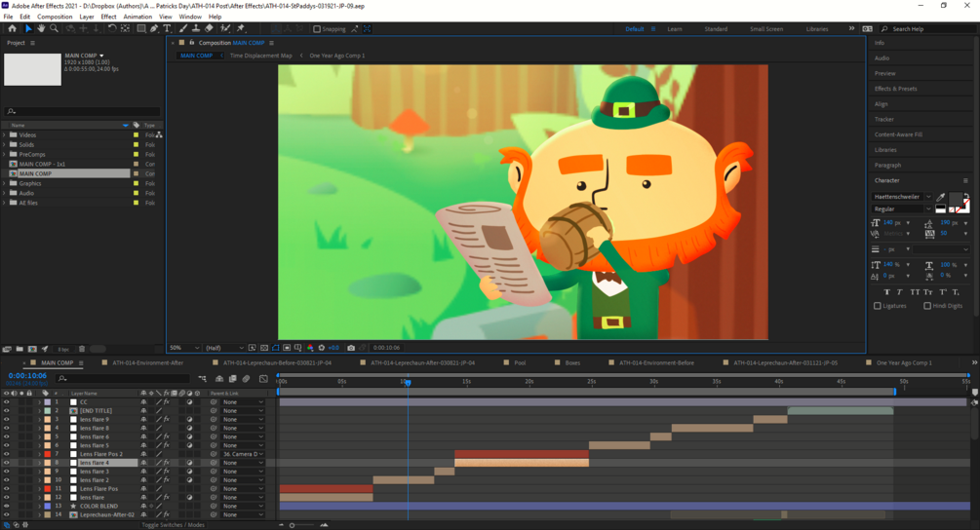Open the 50% magnification dropdown
Viewport: 980px width, 530px height.
(x=184, y=348)
